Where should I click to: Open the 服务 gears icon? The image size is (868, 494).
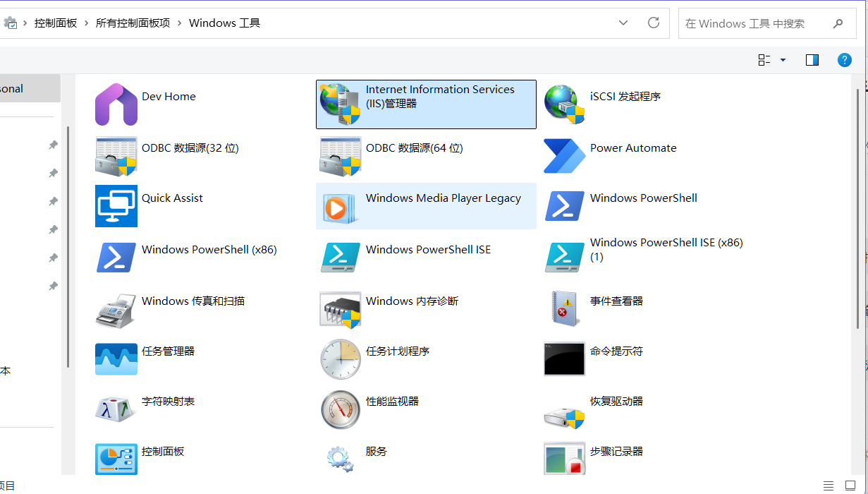pos(341,459)
